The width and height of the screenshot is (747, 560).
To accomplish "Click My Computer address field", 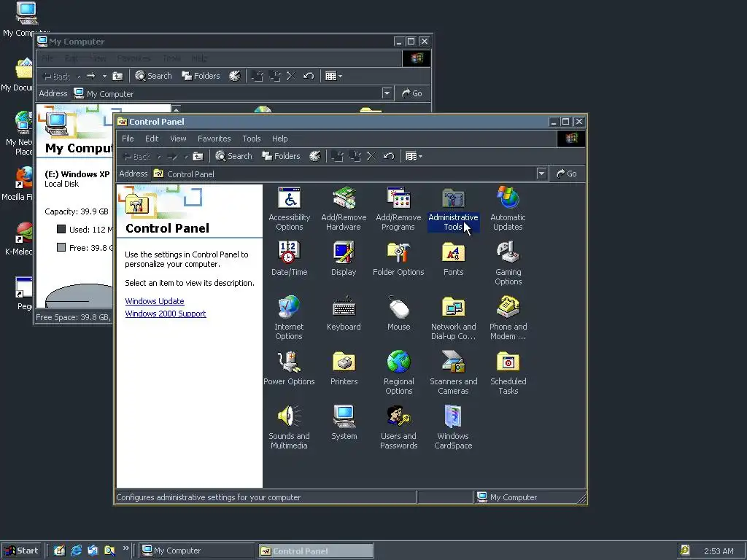I will tap(231, 93).
